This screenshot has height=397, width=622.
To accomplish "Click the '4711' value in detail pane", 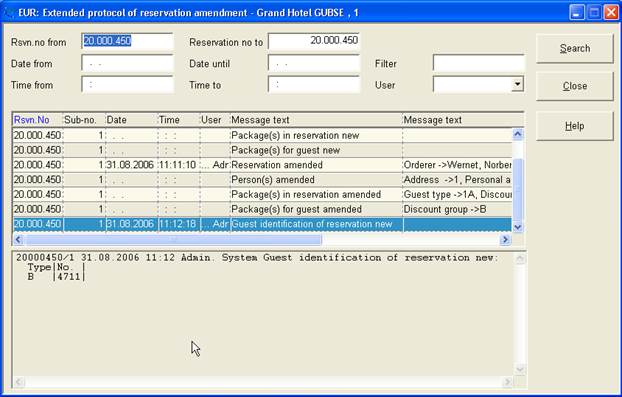I will pos(69,276).
